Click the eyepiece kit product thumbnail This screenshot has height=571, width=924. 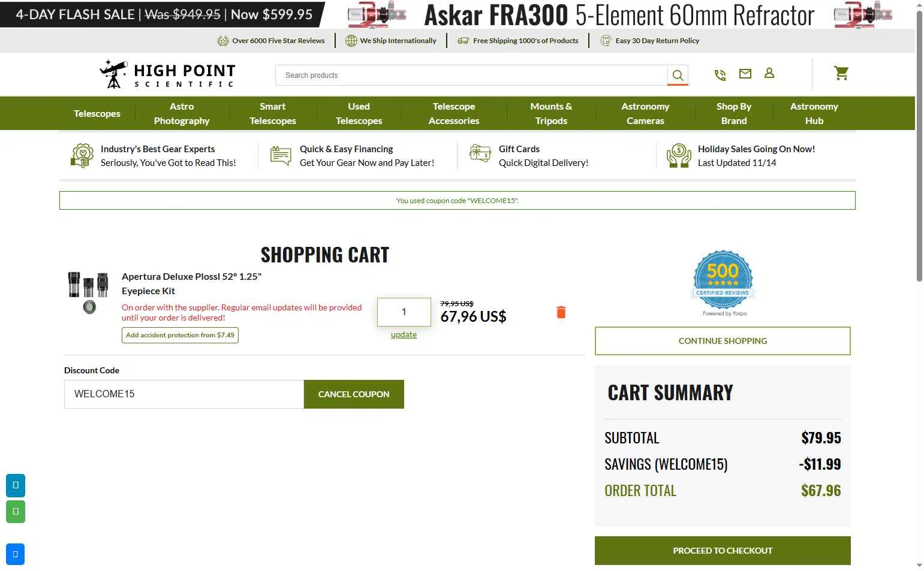88,292
